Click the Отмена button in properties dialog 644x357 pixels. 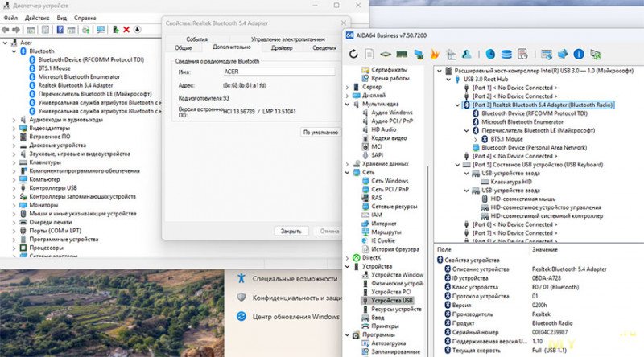[329, 231]
